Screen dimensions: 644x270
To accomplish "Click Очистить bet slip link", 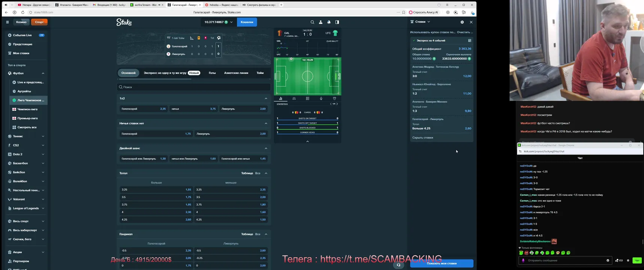I will 465,32.
